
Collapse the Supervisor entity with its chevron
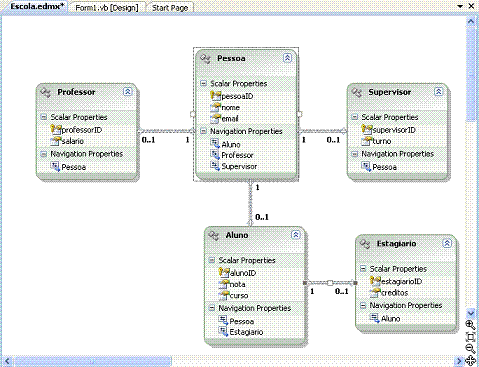(439, 92)
